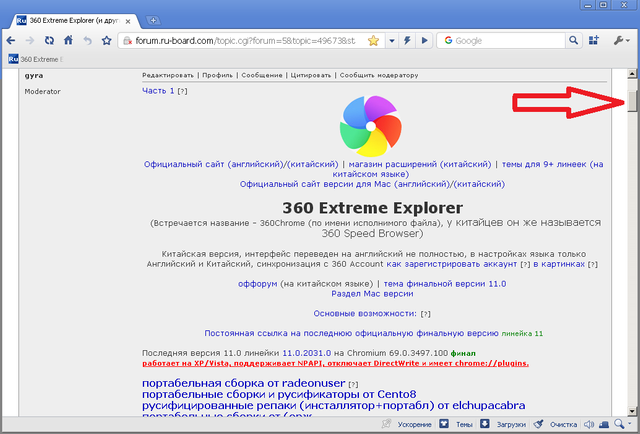Viewport: 640px width, 434px height.
Task: Click the lightning bolt speed mode icon
Action: click(x=407, y=40)
